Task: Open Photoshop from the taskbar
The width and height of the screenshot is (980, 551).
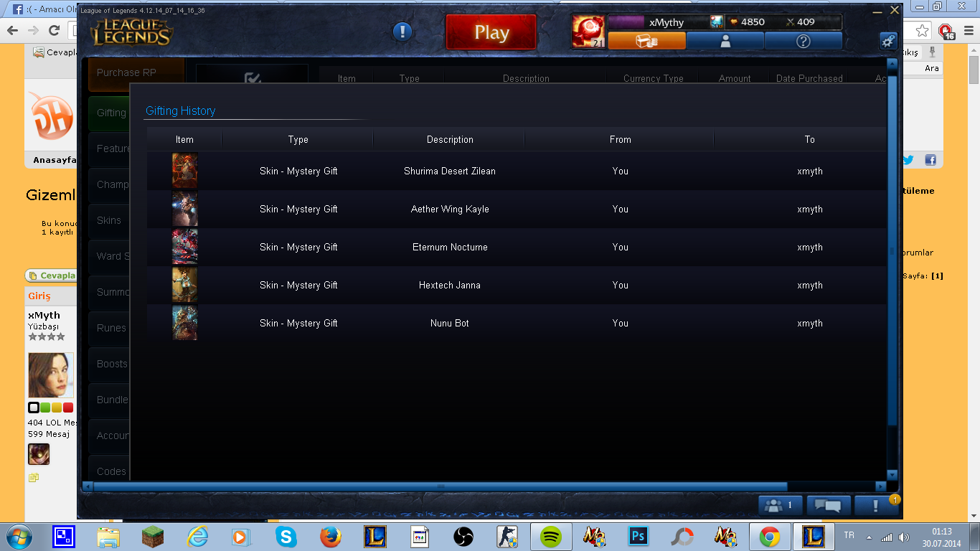Action: tap(638, 537)
